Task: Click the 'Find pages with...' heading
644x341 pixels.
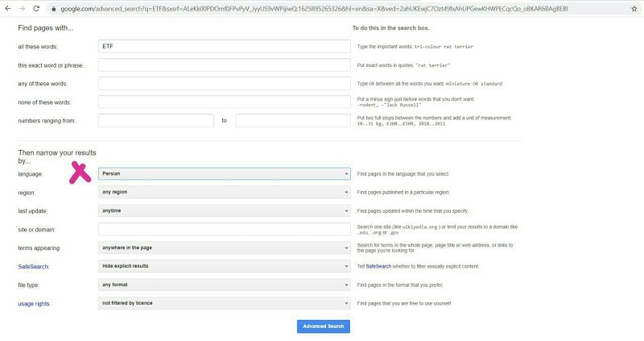Action: coord(46,28)
